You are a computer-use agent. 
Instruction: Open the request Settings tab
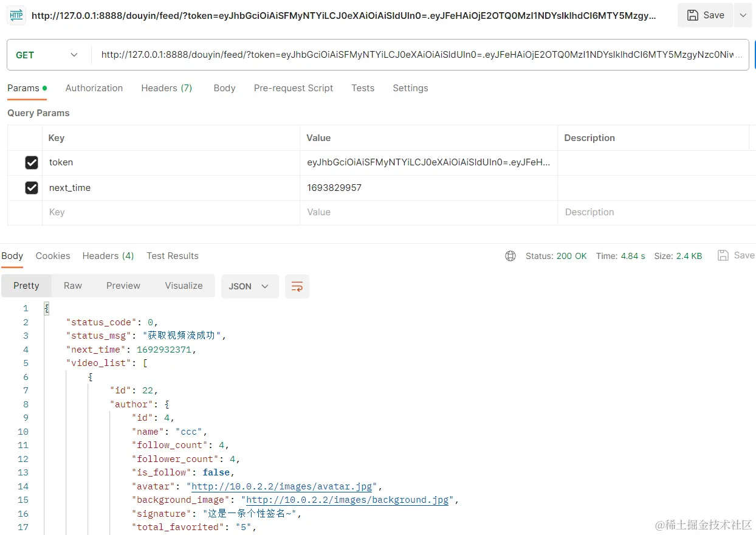click(x=410, y=88)
